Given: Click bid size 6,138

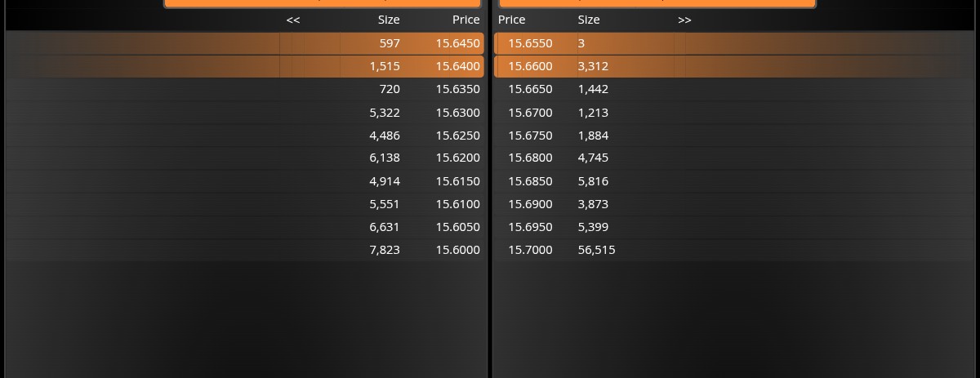Looking at the screenshot, I should tap(385, 158).
